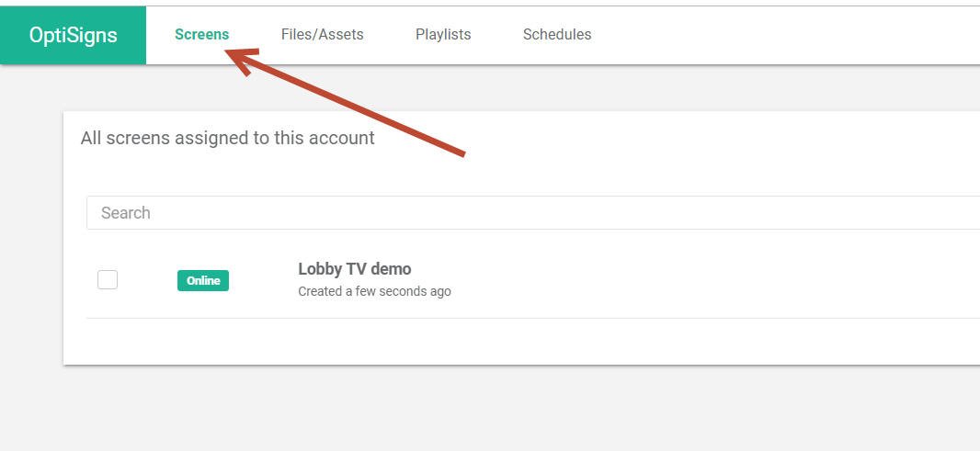
Task: Click the tail end of red arrow
Action: [x=462, y=152]
